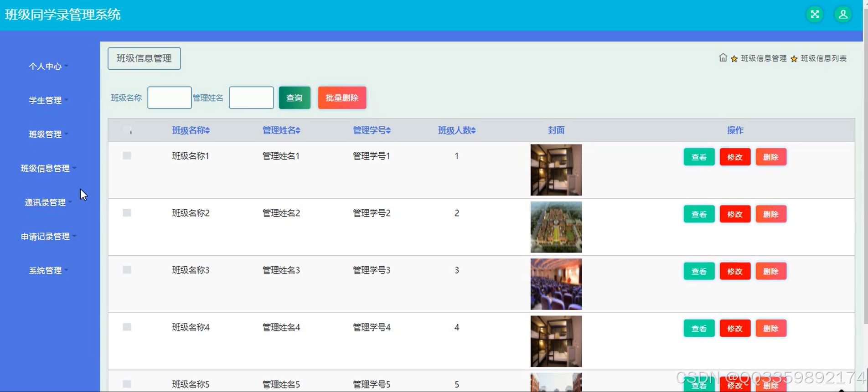868x392 pixels.
Task: View details (查看) for 班级名称1
Action: pos(699,157)
